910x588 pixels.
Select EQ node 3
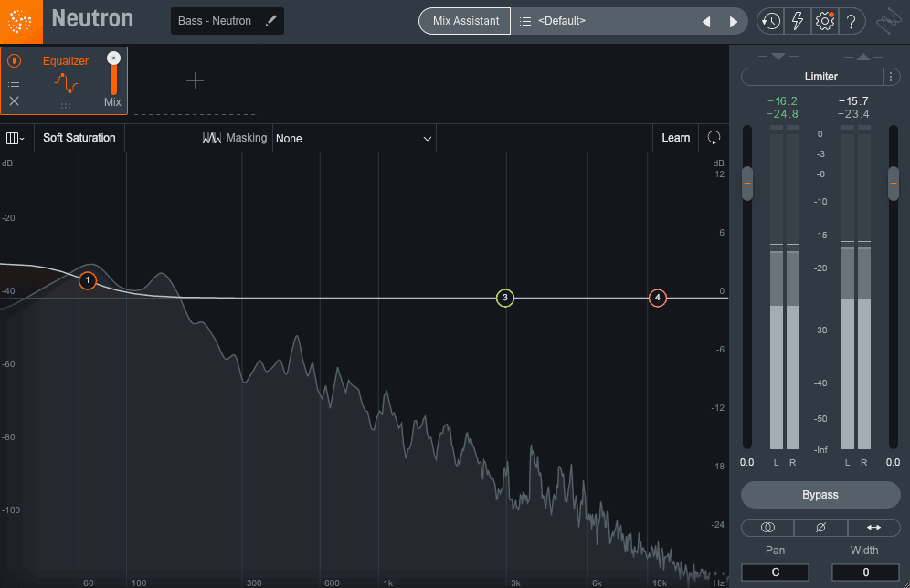coord(505,298)
